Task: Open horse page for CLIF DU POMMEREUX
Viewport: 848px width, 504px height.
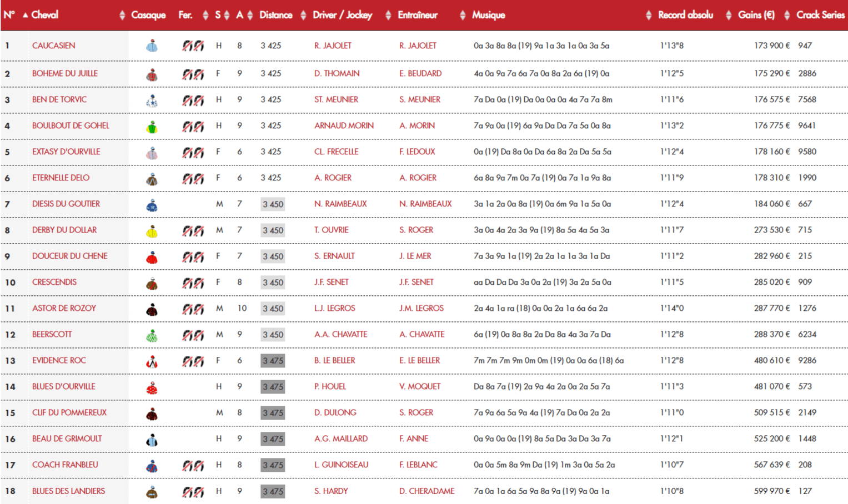Action: pos(69,412)
